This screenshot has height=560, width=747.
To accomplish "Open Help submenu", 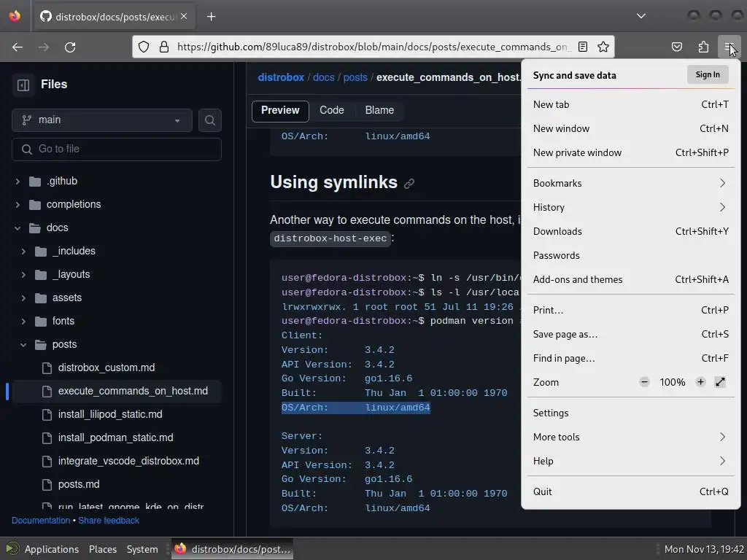I will pyautogui.click(x=631, y=462).
